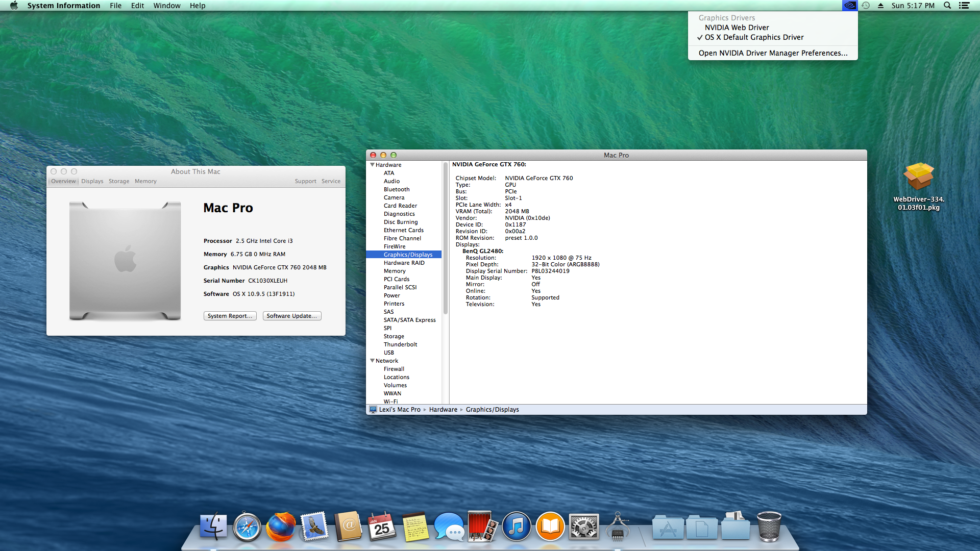The image size is (980, 551).
Task: Open System Preferences gear in dock
Action: 583,527
